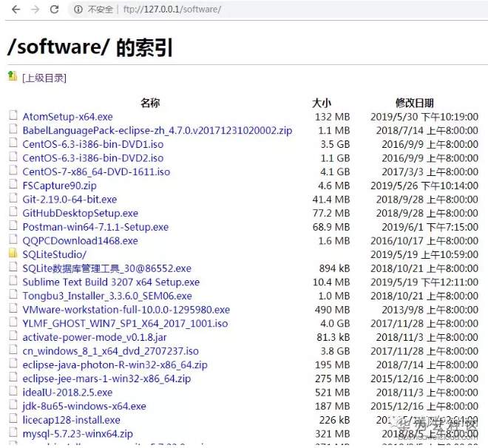Click VMware-workstation-full-10.0.0-1295980.exe link
Image resolution: width=488 pixels, height=448 pixels.
pos(126,310)
